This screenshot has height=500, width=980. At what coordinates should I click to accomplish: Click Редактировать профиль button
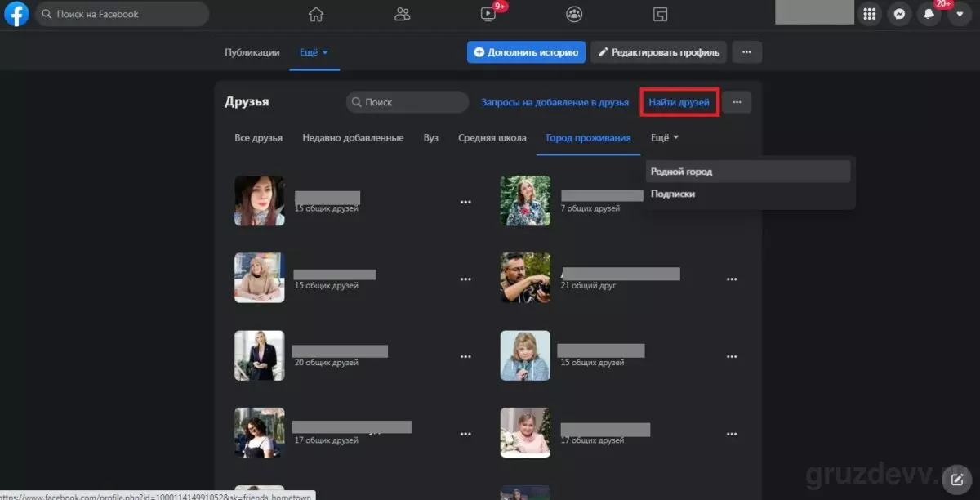tap(658, 52)
